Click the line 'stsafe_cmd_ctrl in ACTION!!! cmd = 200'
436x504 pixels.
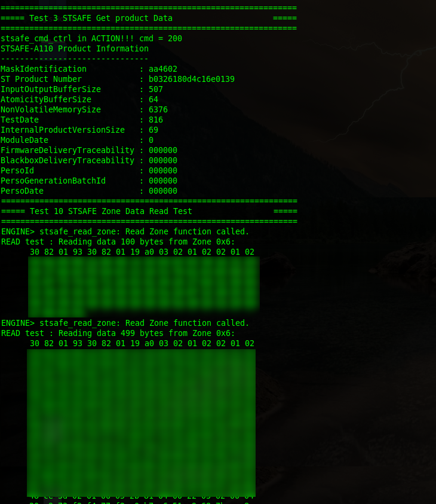[91, 39]
